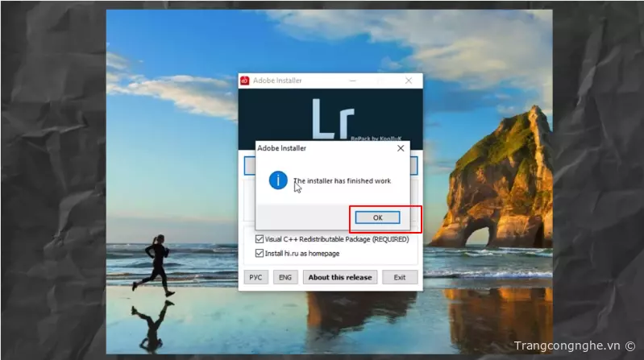644x360 pixels.
Task: Uncheck Visual C++ Redistributable Package checkbox
Action: coord(259,239)
